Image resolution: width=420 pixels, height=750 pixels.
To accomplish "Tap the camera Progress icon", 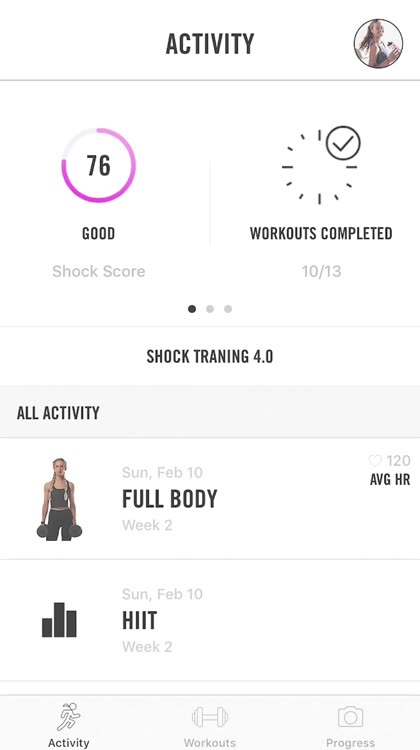I will coord(351,717).
